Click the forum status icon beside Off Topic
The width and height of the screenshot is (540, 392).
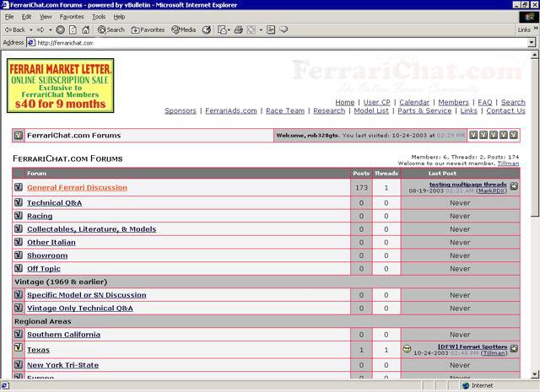tap(19, 268)
